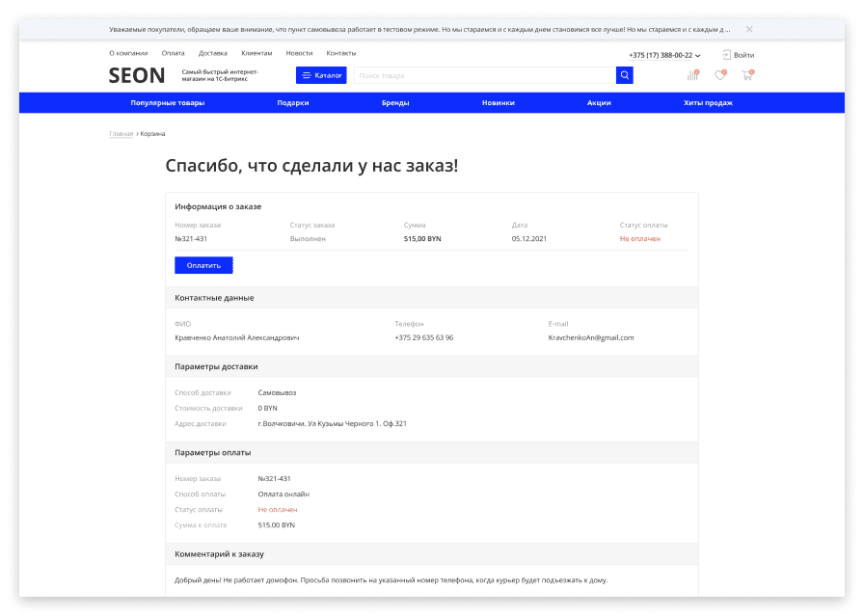Go to Хиты продаж section
The image size is (864, 616).
(708, 102)
